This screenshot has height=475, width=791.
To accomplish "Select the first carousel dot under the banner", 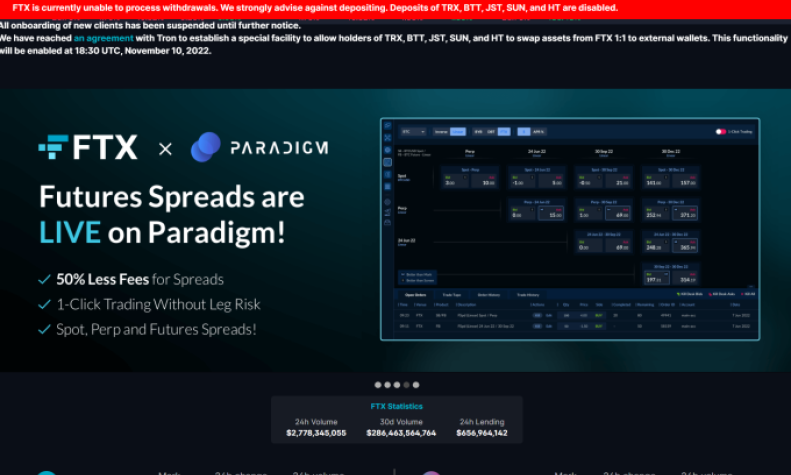I will click(378, 385).
